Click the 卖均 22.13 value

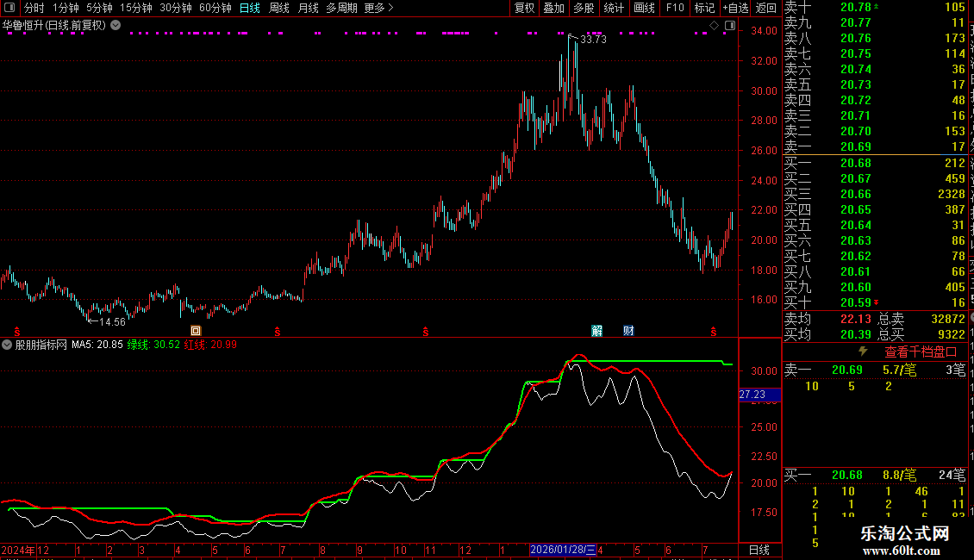tap(856, 319)
